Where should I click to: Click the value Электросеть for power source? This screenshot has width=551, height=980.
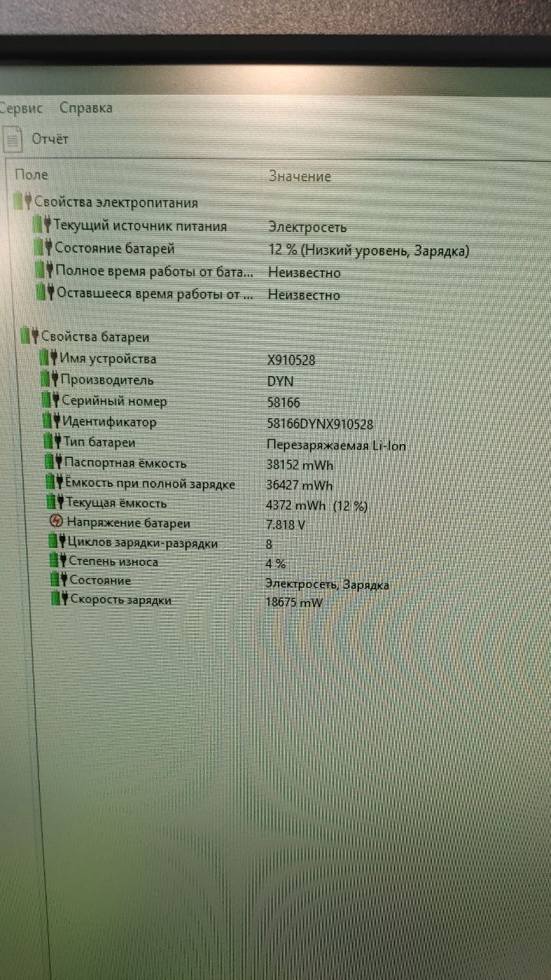point(307,227)
